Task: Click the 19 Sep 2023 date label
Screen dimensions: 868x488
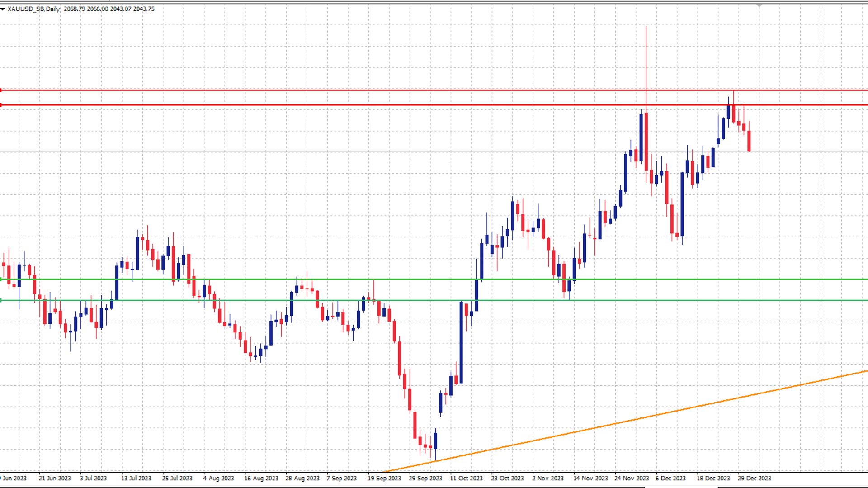Action: pyautogui.click(x=384, y=478)
